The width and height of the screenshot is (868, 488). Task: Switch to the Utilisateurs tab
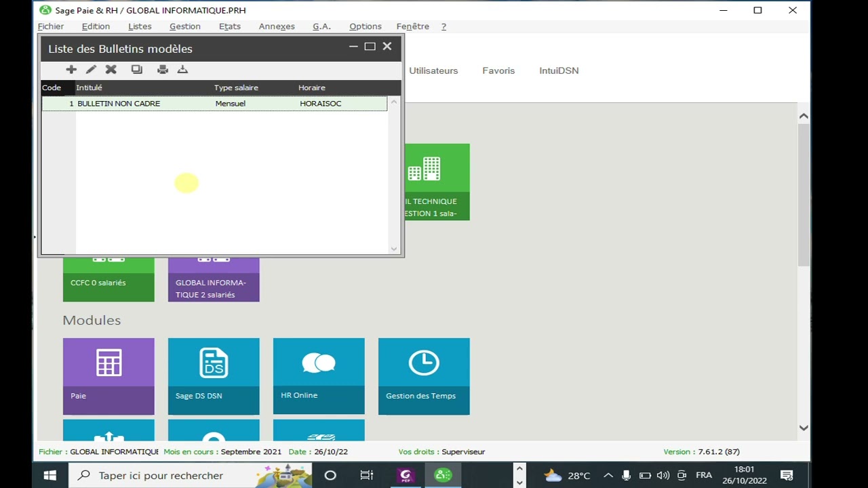433,70
